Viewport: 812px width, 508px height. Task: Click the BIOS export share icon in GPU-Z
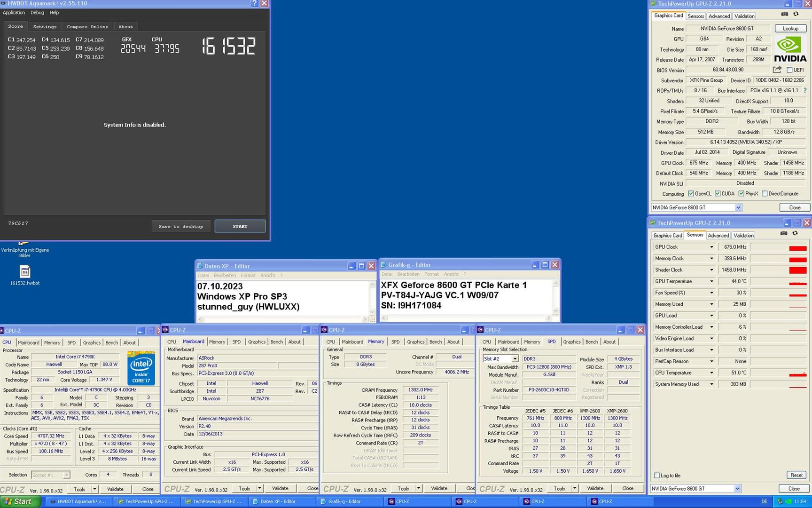click(777, 70)
